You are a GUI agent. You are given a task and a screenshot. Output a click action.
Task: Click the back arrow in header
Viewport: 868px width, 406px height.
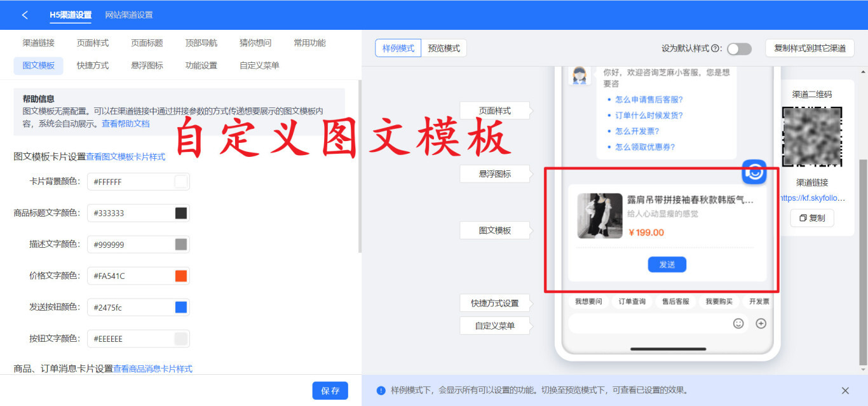click(25, 15)
